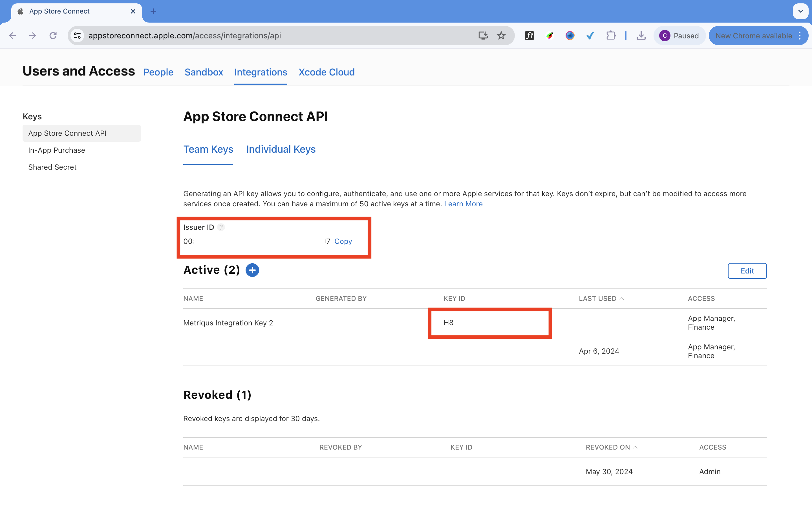The height and width of the screenshot is (508, 812).
Task: Close the App Store Connect tab
Action: [x=133, y=11]
